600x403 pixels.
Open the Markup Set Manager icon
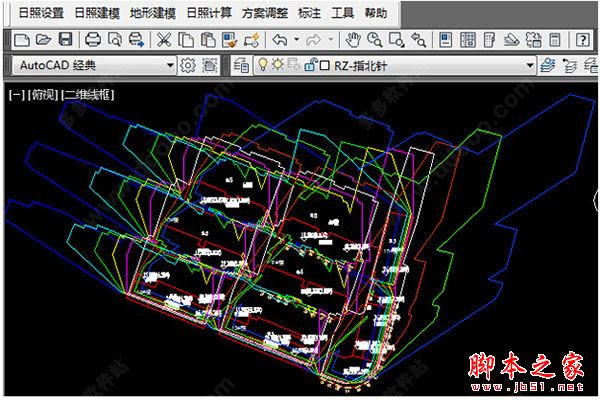533,40
